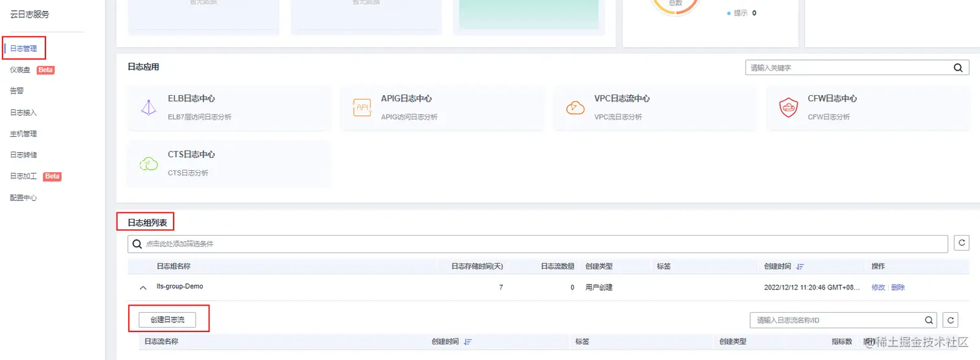Click the 日志流名称 column header
The width and height of the screenshot is (980, 360).
point(161,341)
